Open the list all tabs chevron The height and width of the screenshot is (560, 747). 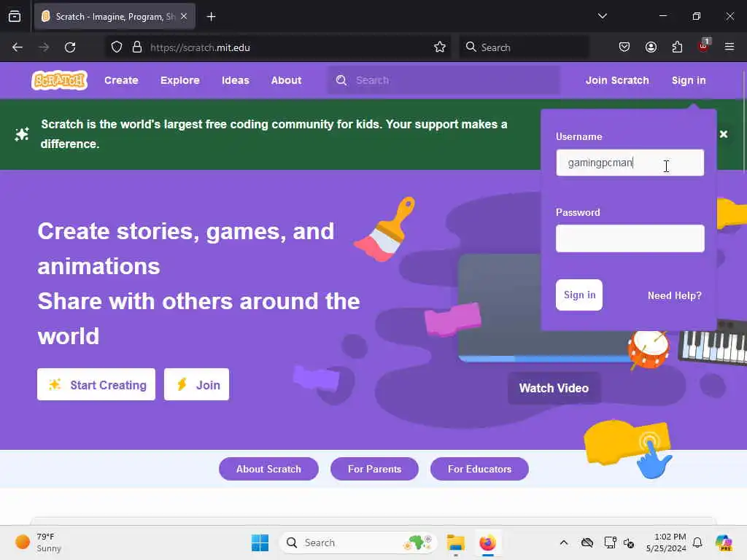point(602,16)
